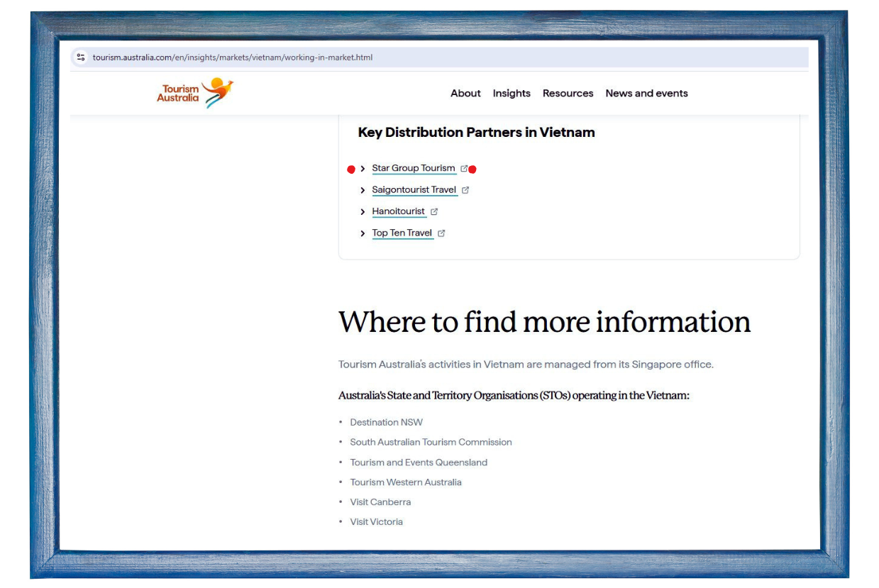This screenshot has height=588, width=879.
Task: Expand the Top Ten Travel chevron
Action: coord(363,233)
